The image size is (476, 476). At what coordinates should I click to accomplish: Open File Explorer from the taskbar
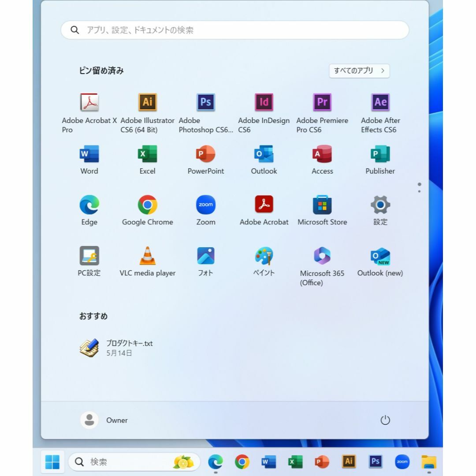click(429, 462)
